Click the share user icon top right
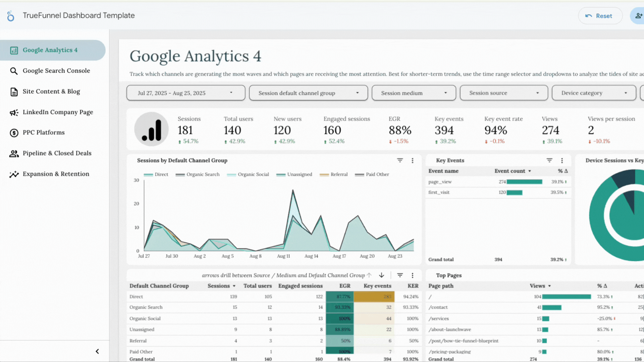Screen dimensions: 644x362 pyautogui.click(x=638, y=16)
